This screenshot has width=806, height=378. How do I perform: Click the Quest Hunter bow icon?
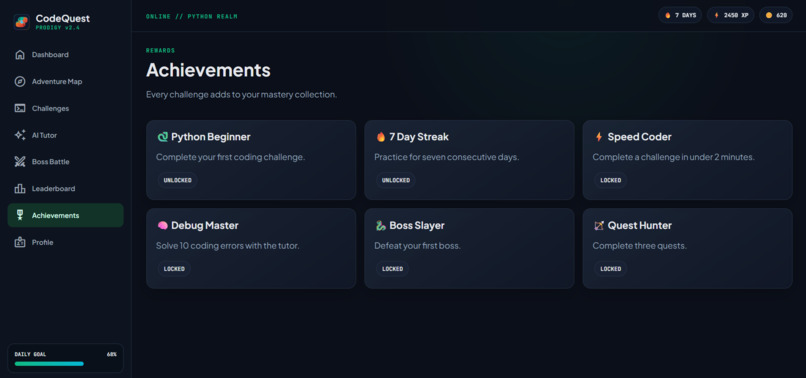tap(599, 225)
